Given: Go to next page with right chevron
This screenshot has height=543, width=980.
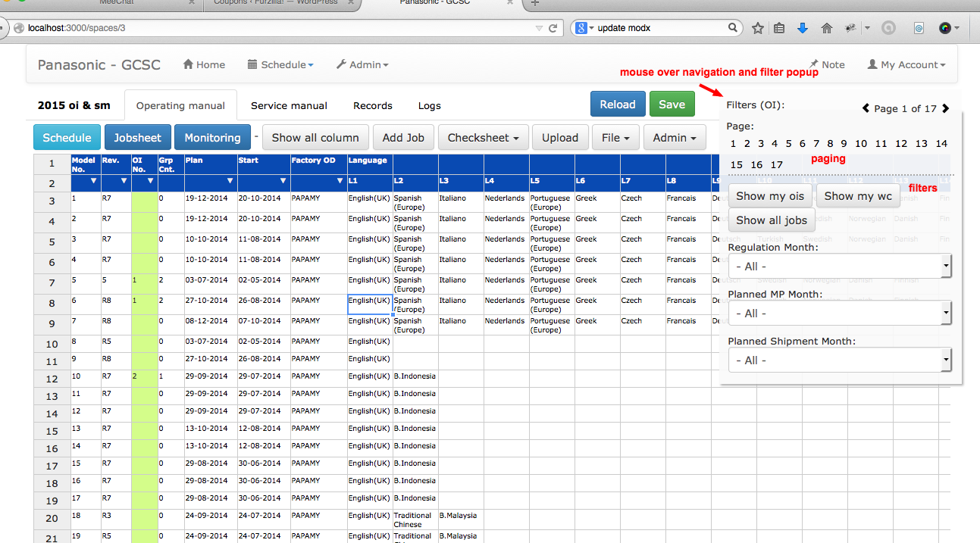Looking at the screenshot, I should pyautogui.click(x=945, y=108).
